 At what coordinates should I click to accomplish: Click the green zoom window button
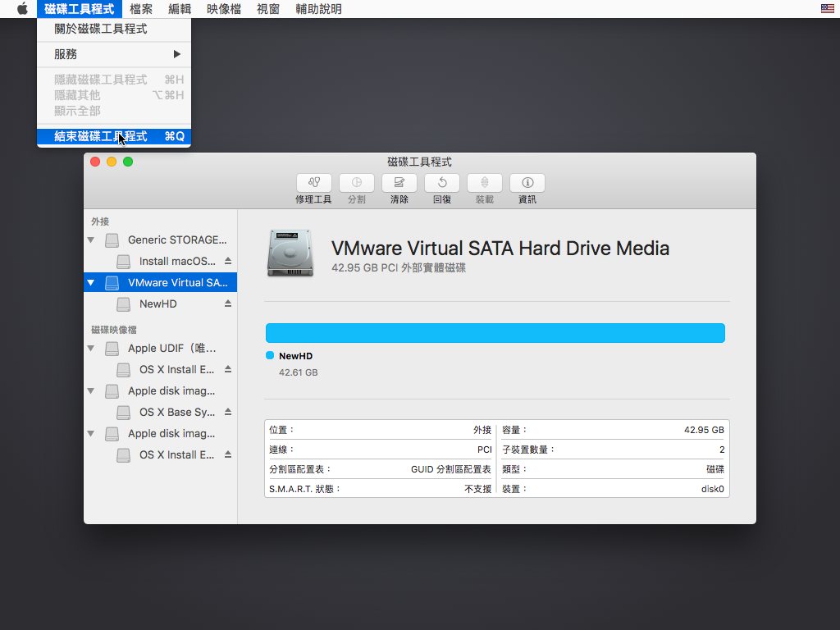pos(128,162)
